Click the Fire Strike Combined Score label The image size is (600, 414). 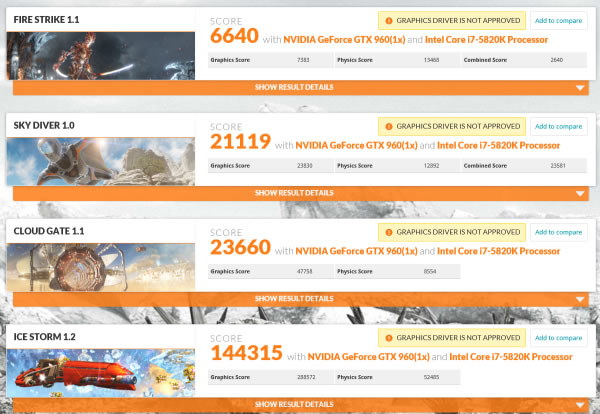click(485, 60)
